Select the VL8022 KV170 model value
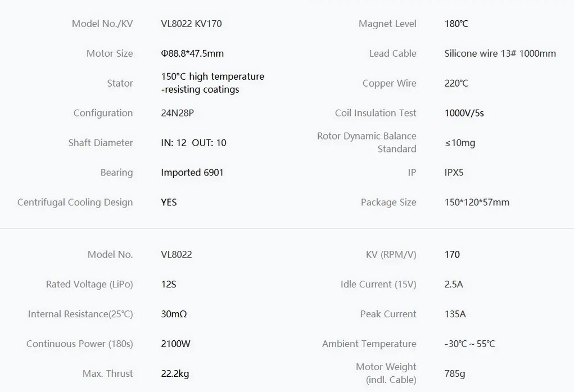574x392 pixels. [x=191, y=24]
